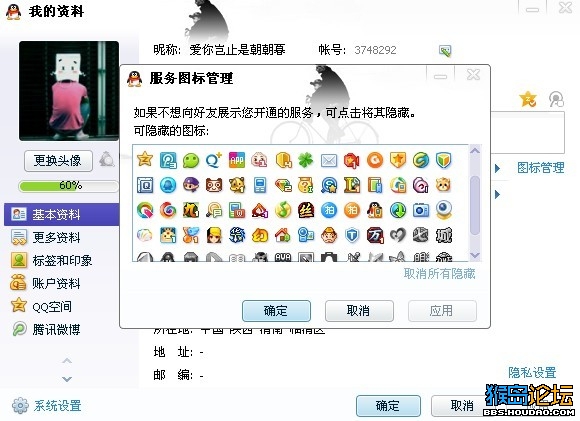Screen dimensions: 580x421
Task: Select the green WeChat speech bubble icon
Action: [191, 160]
